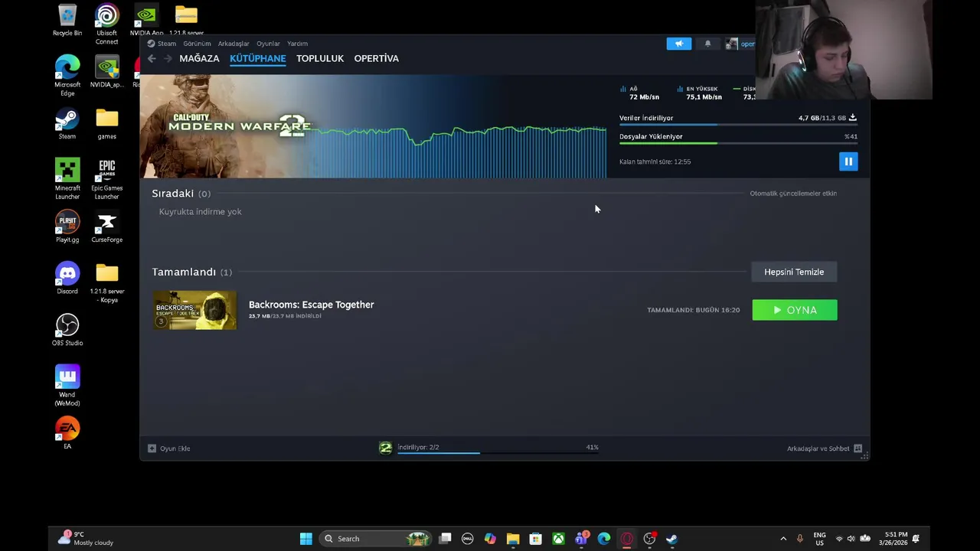Expand the hidden system tray icons chevron
980x551 pixels.
[783, 539]
